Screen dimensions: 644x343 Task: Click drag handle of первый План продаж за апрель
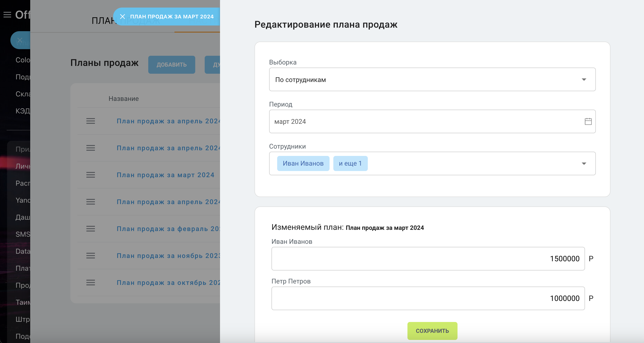(x=90, y=121)
